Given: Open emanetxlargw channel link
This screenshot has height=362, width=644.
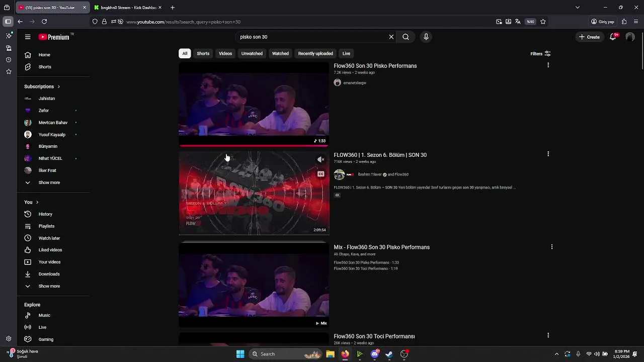Looking at the screenshot, I should click(x=354, y=83).
